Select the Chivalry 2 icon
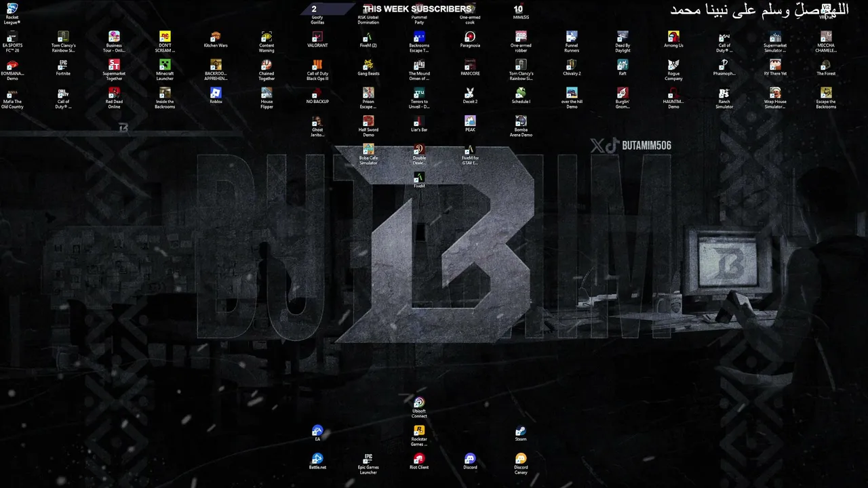 [x=572, y=67]
